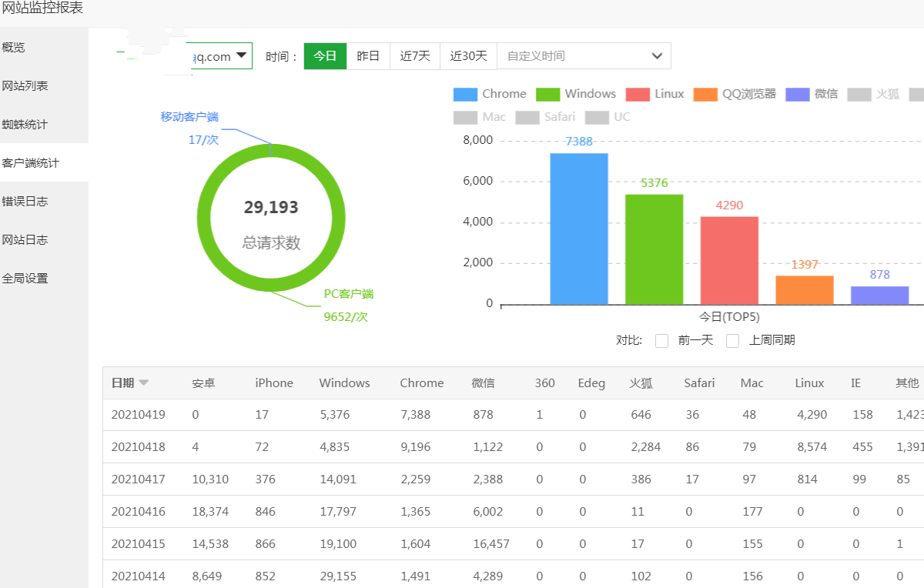Switch time range to 近30天
The height and width of the screenshot is (588, 924).
pyautogui.click(x=468, y=56)
